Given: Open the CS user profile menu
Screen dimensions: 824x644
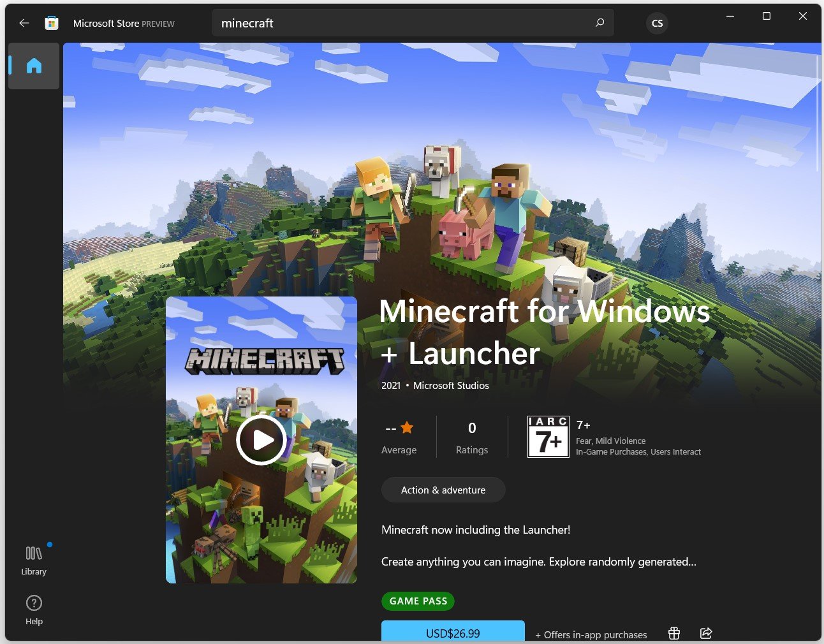Looking at the screenshot, I should pos(658,23).
